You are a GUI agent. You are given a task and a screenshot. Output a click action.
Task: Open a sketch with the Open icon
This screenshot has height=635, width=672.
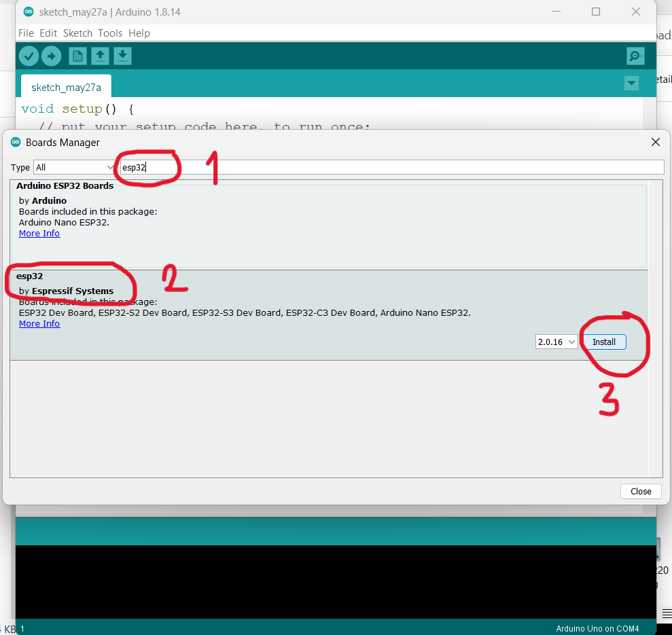coord(100,56)
